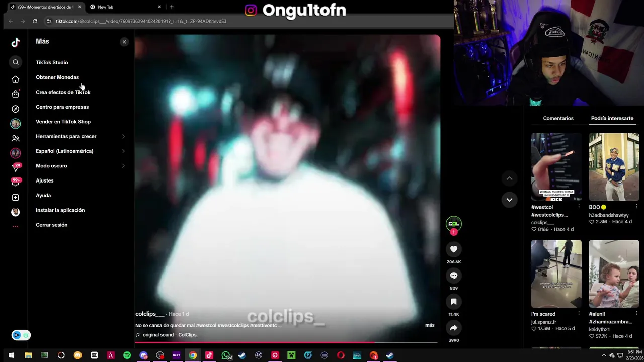Open keidyth21 creator link
Screen dimensions: 644x362
click(x=599, y=330)
